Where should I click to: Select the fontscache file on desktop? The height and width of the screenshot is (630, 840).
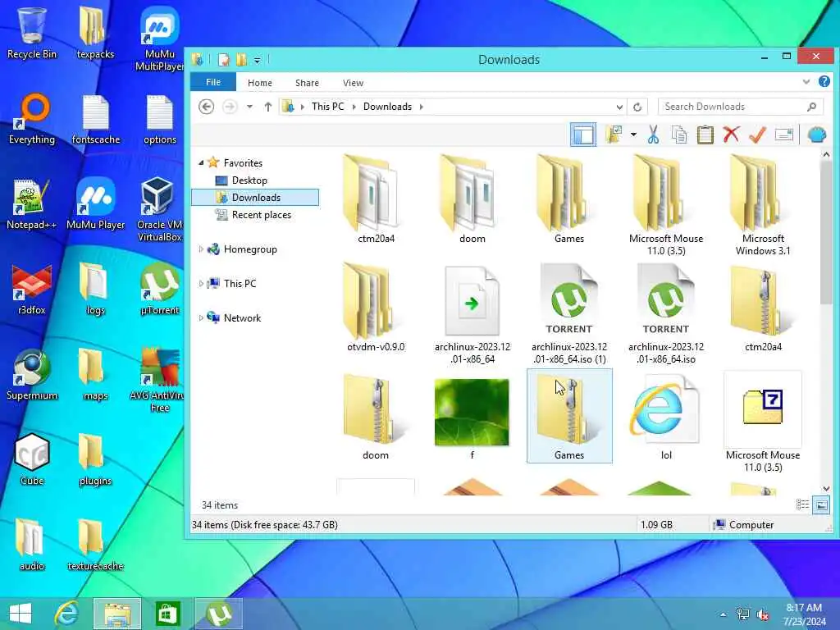coord(95,119)
